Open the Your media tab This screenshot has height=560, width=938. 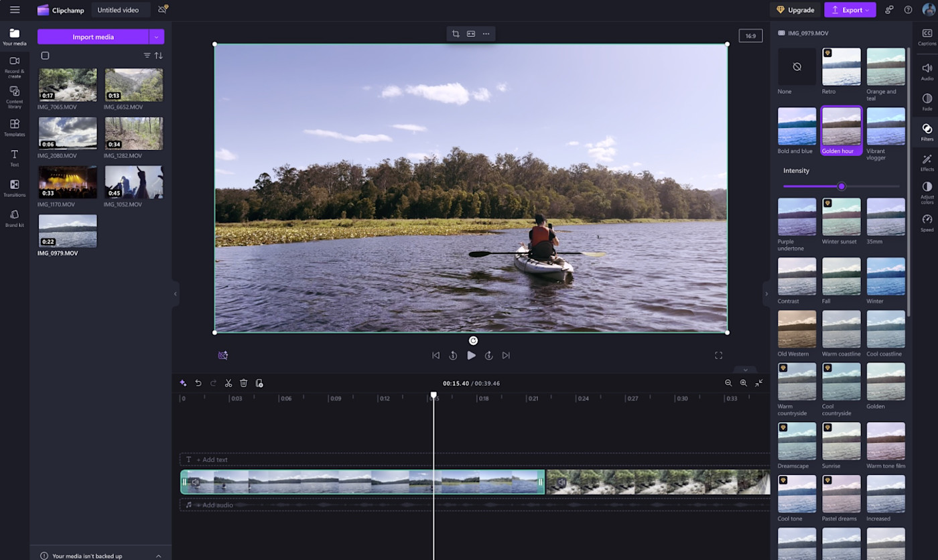tap(15, 37)
